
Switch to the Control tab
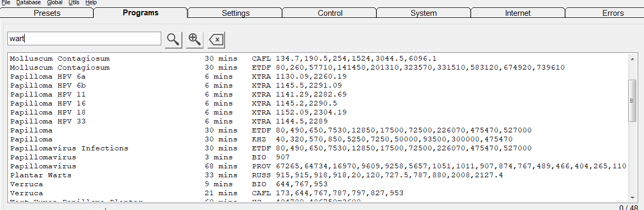point(330,13)
